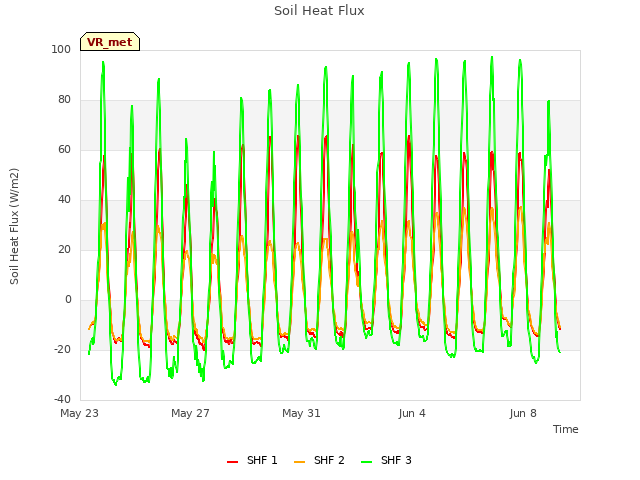Click the -40 y-axis tick label

[x=62, y=399]
